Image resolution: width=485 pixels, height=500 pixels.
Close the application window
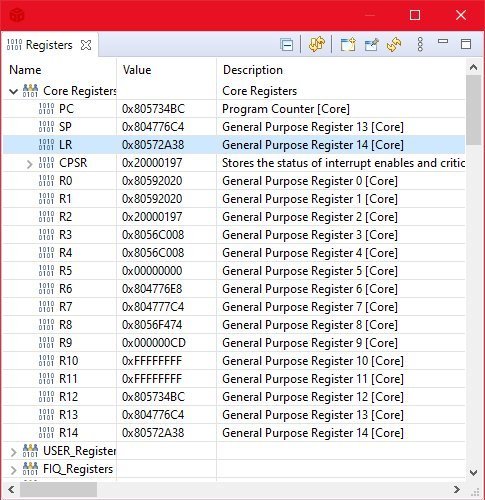click(461, 15)
